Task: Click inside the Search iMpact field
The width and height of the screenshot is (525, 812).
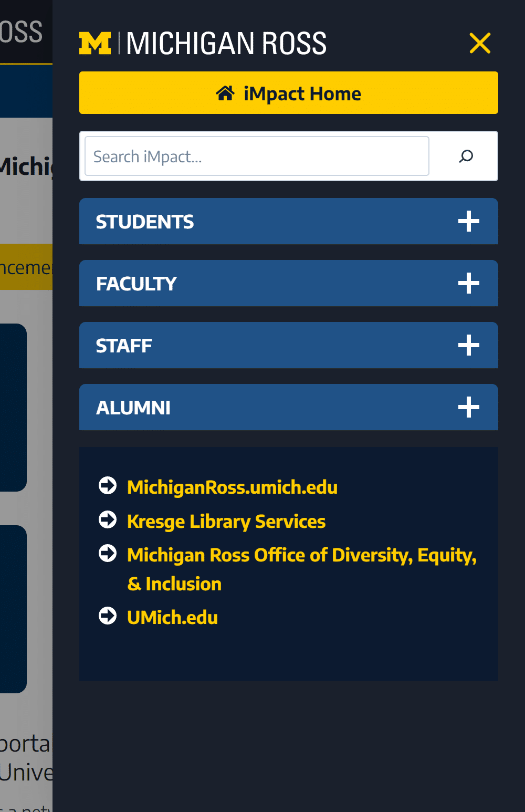Action: [256, 156]
